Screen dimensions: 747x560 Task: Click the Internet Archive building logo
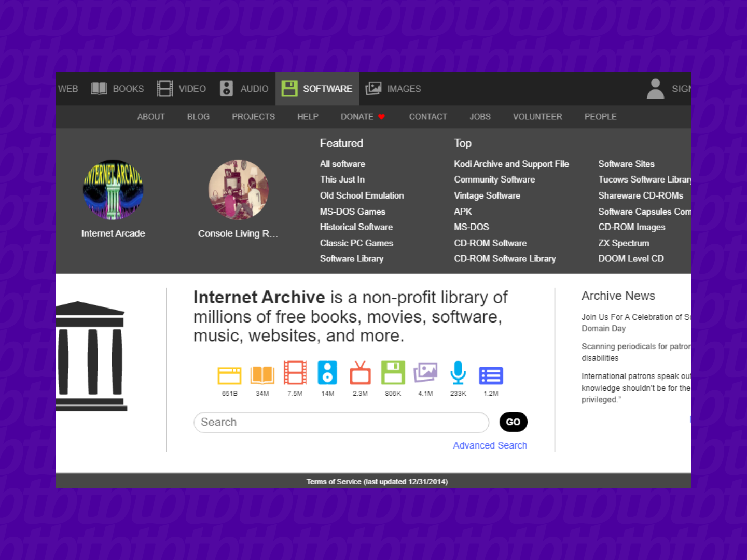[x=91, y=356]
